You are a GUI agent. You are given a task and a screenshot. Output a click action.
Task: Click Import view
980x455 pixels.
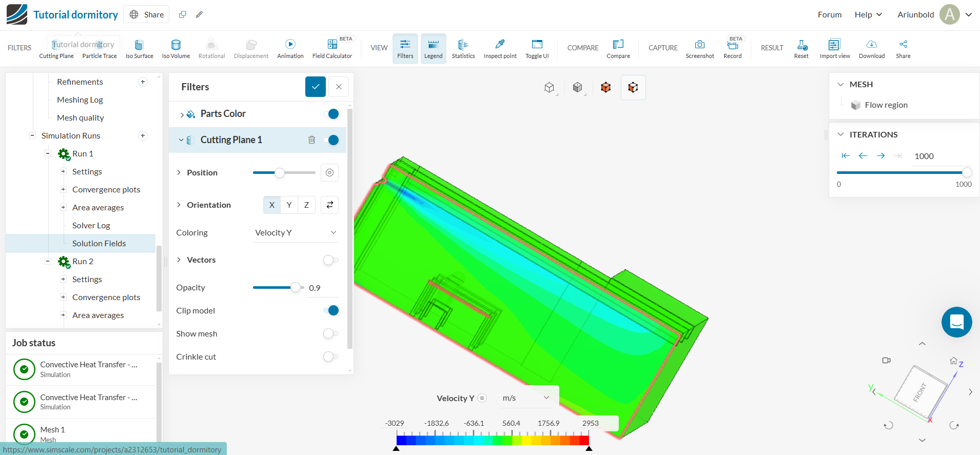tap(835, 49)
